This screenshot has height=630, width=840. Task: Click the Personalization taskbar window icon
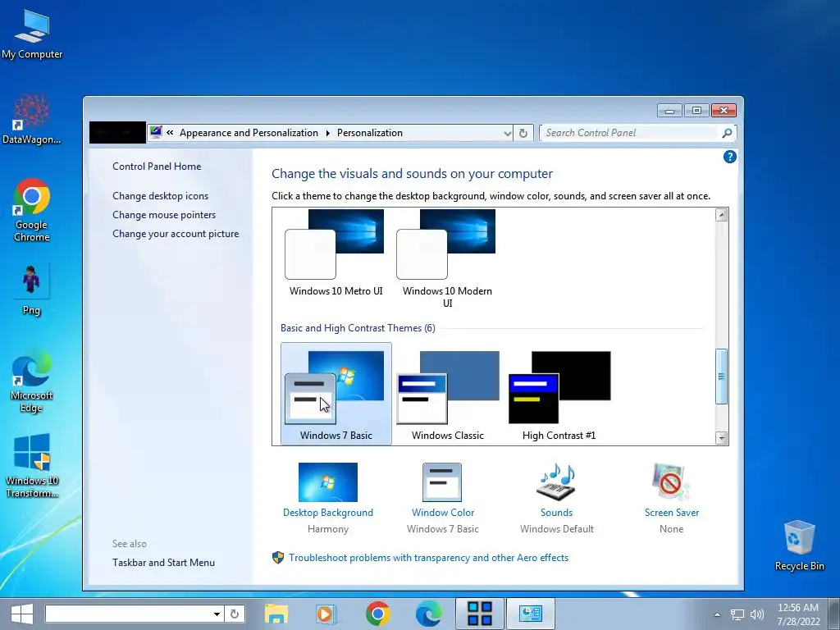[x=531, y=614]
